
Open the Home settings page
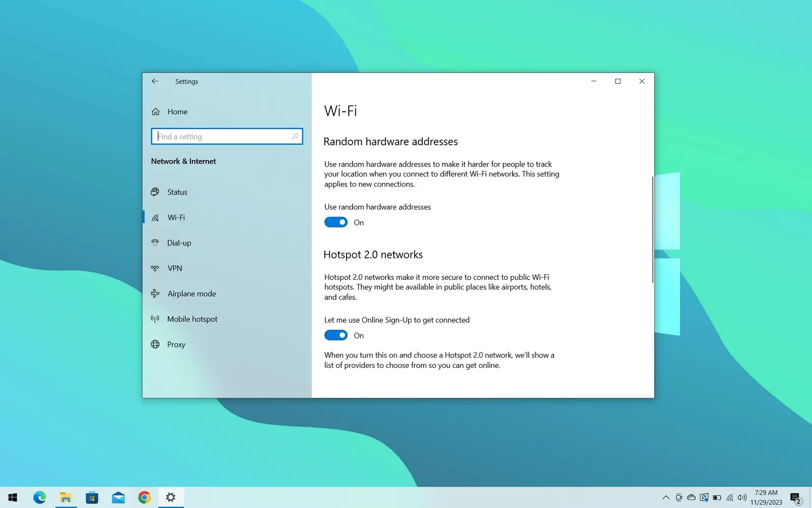pos(177,111)
